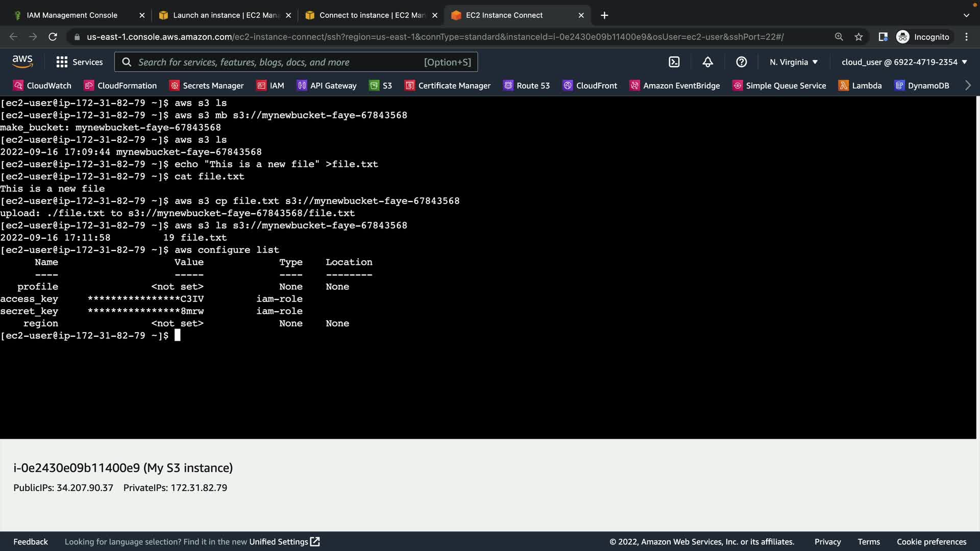Bookmark page with the star icon

pos(859,37)
